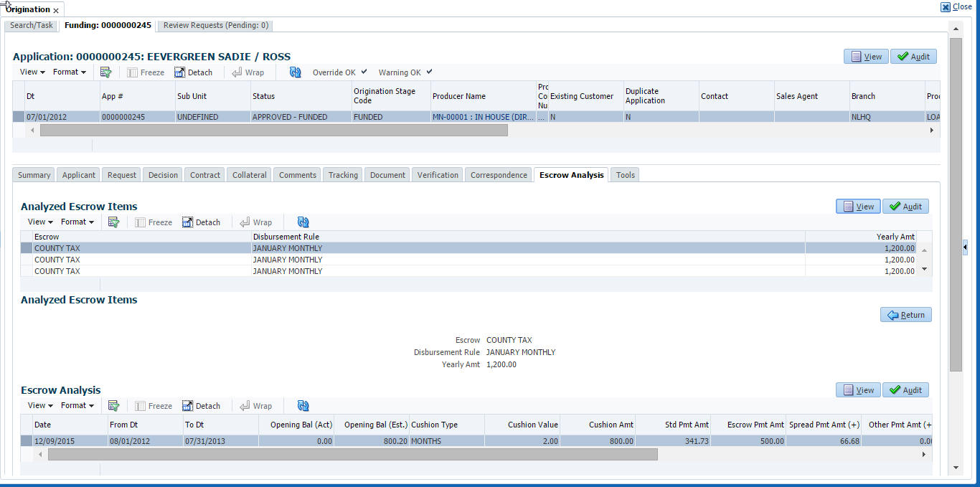Click the Cushion Type column header

[x=446, y=425]
